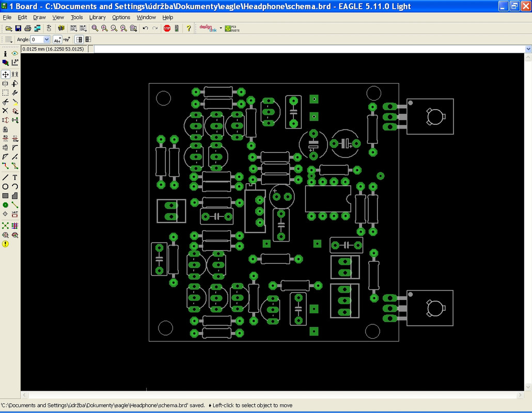Choose the Mirror tool
This screenshot has height=413, width=532.
[6, 84]
